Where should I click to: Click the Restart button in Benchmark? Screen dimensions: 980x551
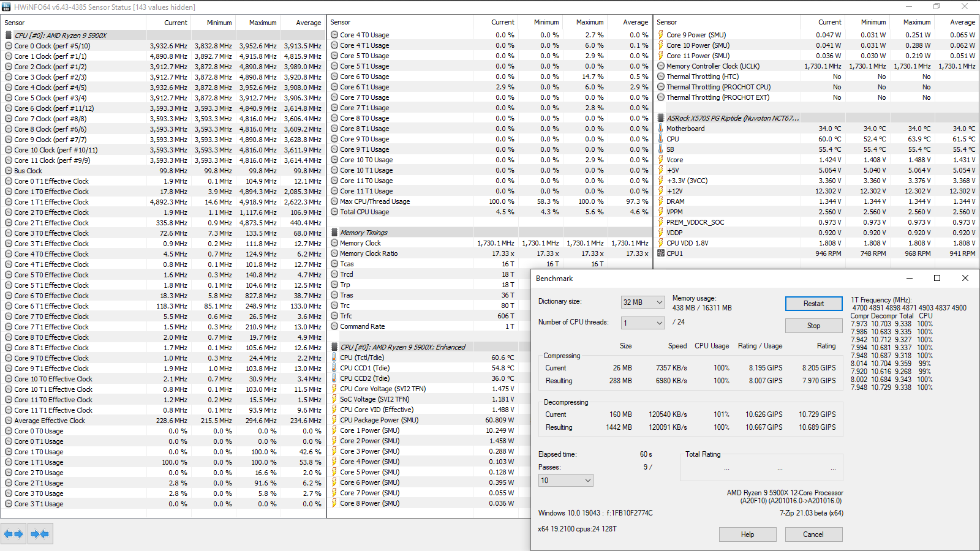click(813, 304)
